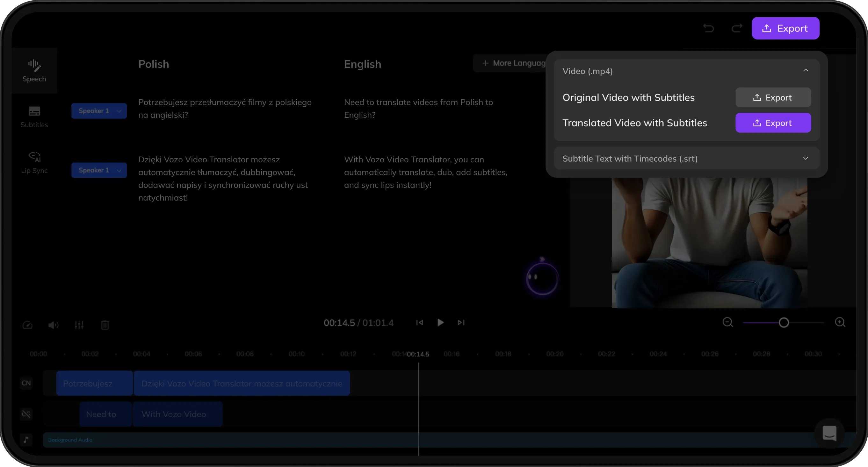
Task: Skip to next segment
Action: pos(461,322)
